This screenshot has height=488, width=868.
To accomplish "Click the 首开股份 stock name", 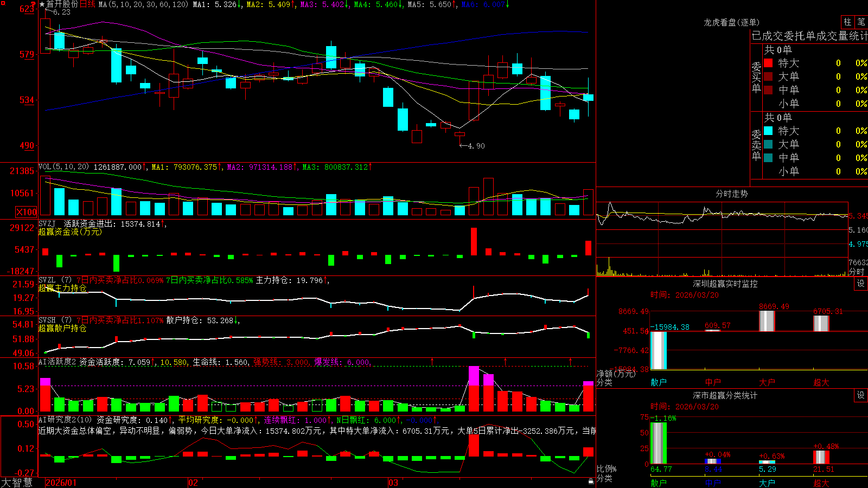I will click(x=62, y=4).
